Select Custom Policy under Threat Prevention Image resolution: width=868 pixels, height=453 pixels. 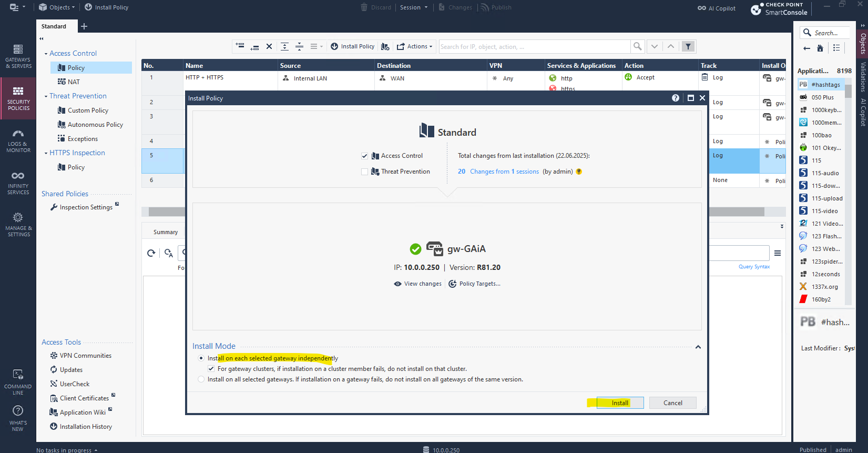click(83, 110)
